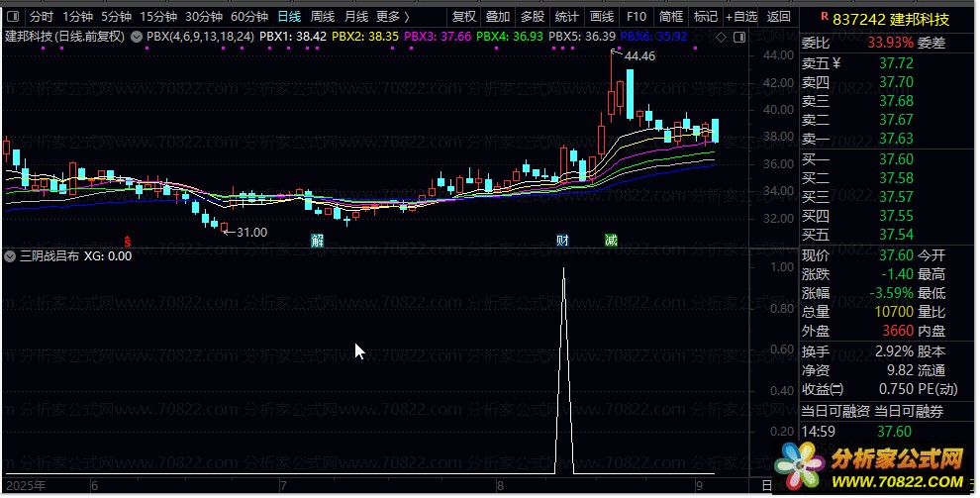Click the 买四 price 37.55
This screenshot has width=980, height=498.
(896, 216)
